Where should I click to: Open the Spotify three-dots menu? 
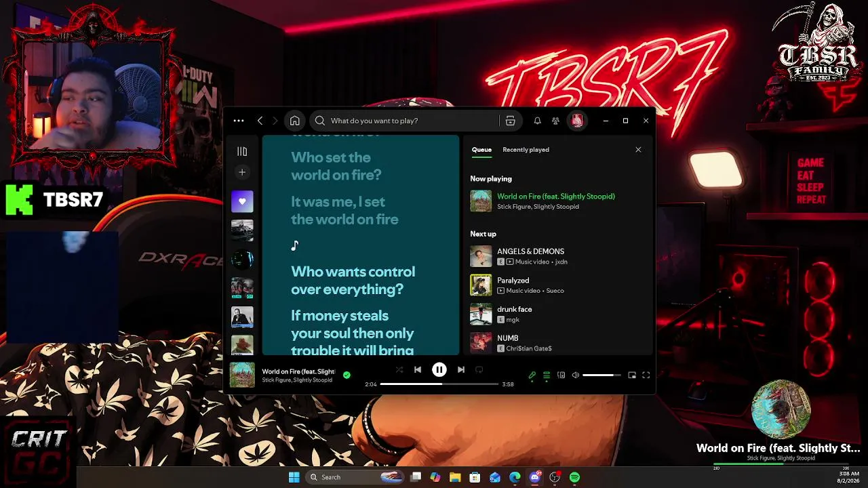tap(239, 121)
